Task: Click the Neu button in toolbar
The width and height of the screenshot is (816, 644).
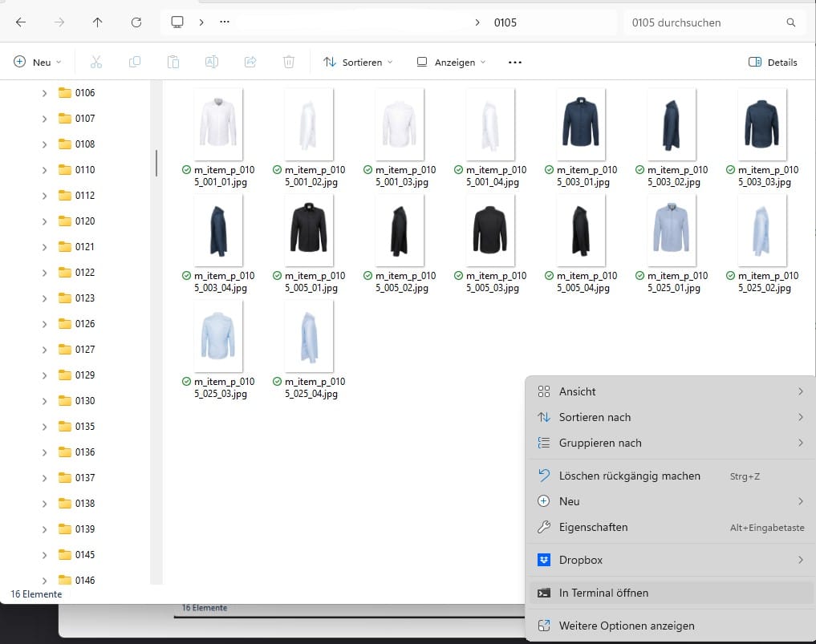Action: [x=38, y=62]
